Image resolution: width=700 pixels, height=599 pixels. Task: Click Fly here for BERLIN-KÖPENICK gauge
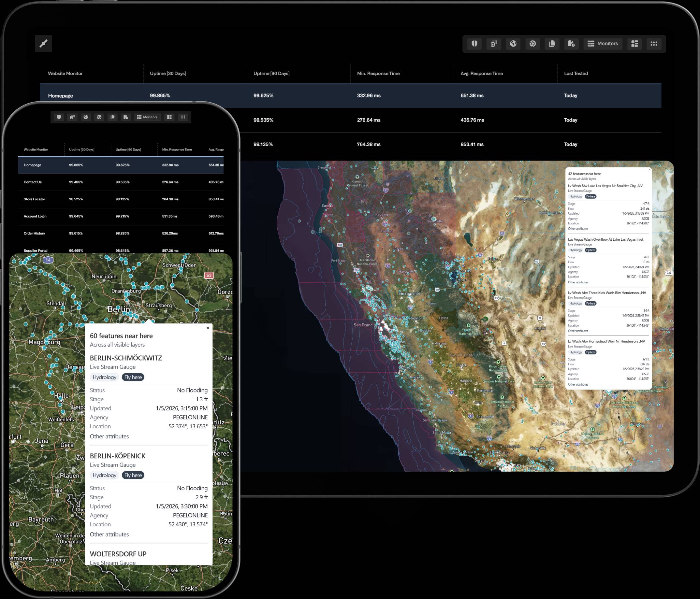pos(133,475)
